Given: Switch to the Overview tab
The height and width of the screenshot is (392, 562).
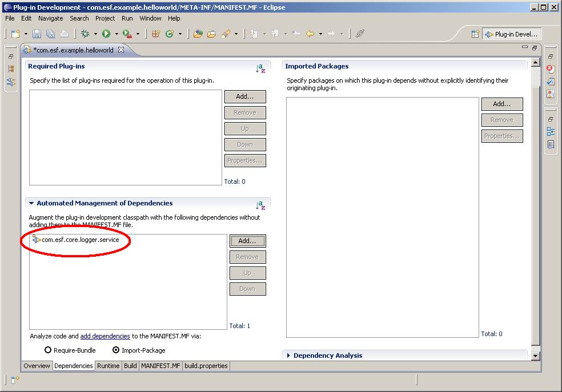Looking at the screenshot, I should point(37,366).
